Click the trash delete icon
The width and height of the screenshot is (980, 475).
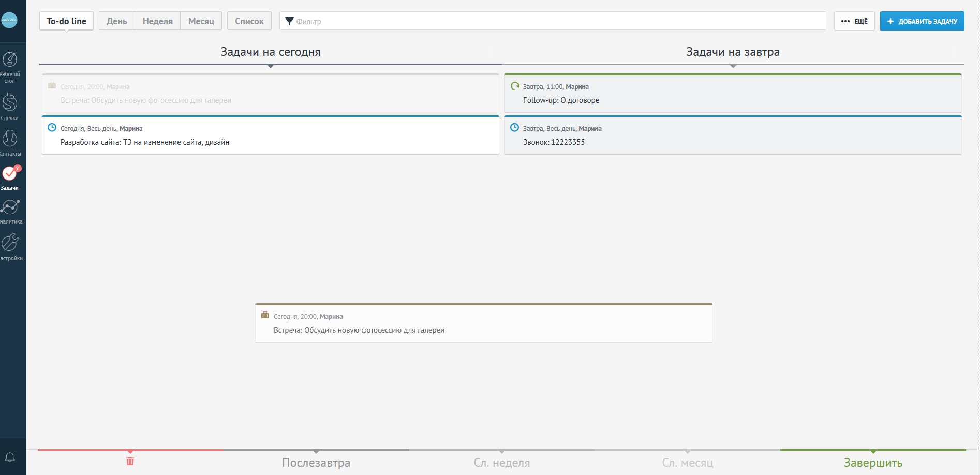click(130, 461)
